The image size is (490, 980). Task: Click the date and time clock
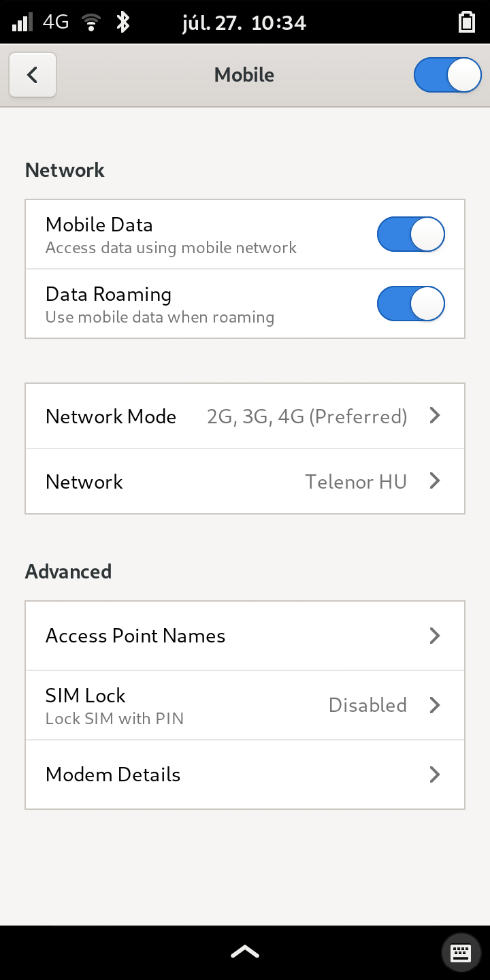pos(244,22)
